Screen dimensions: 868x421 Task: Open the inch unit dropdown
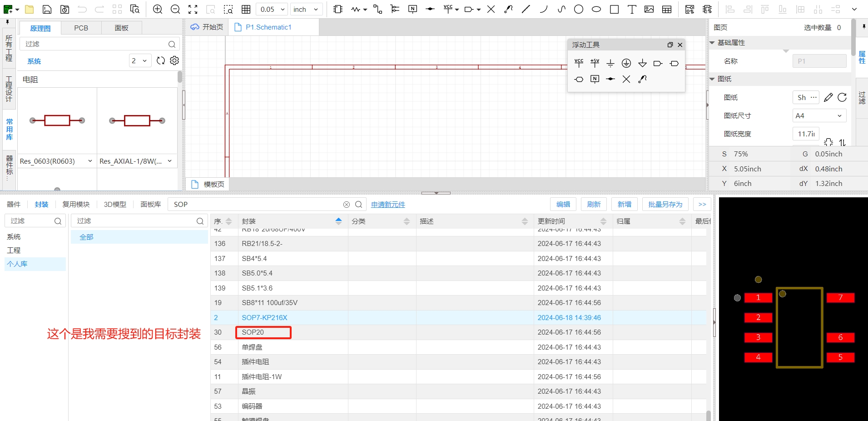[x=307, y=9]
